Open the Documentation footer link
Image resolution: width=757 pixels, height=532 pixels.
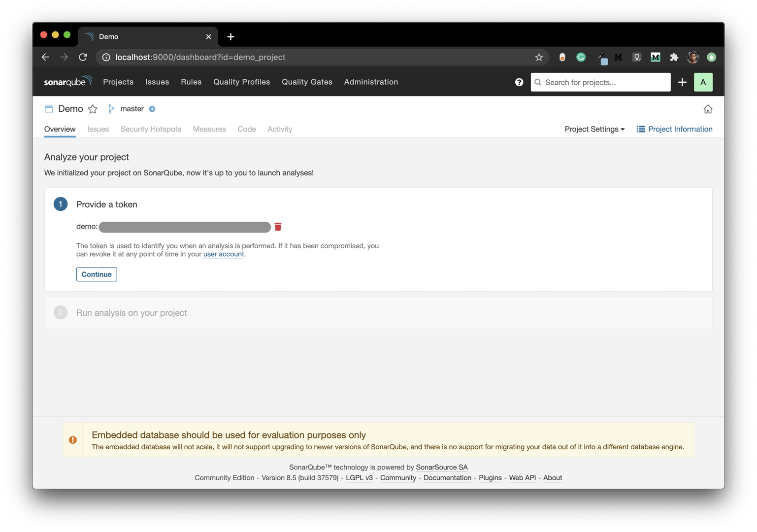447,478
